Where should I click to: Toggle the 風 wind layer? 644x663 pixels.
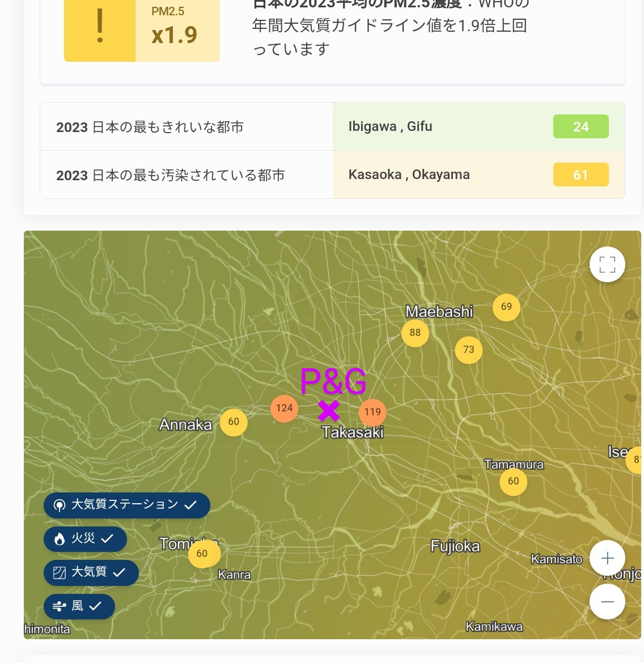point(79,606)
